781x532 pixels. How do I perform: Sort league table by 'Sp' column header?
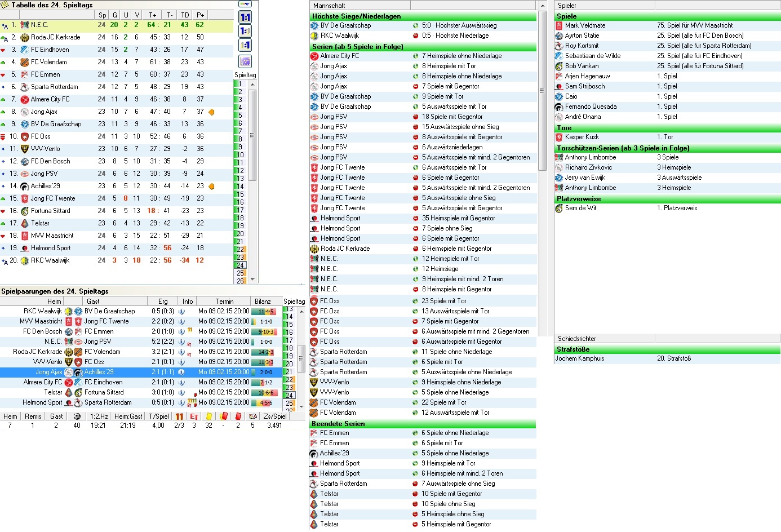102,15
